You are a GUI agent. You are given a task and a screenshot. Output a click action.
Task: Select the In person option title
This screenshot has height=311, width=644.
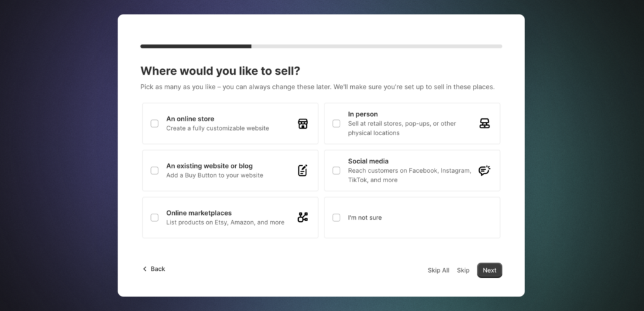point(363,114)
